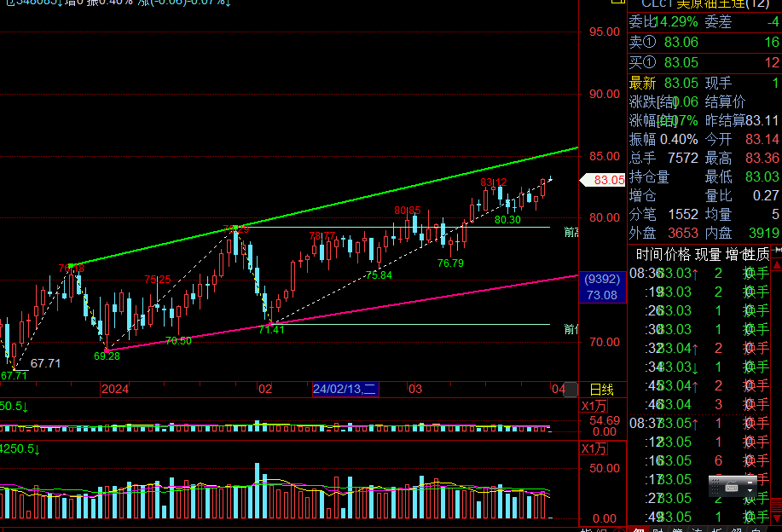Click the 时间价格 tick list header
The height and width of the screenshot is (532, 782).
pos(663,254)
